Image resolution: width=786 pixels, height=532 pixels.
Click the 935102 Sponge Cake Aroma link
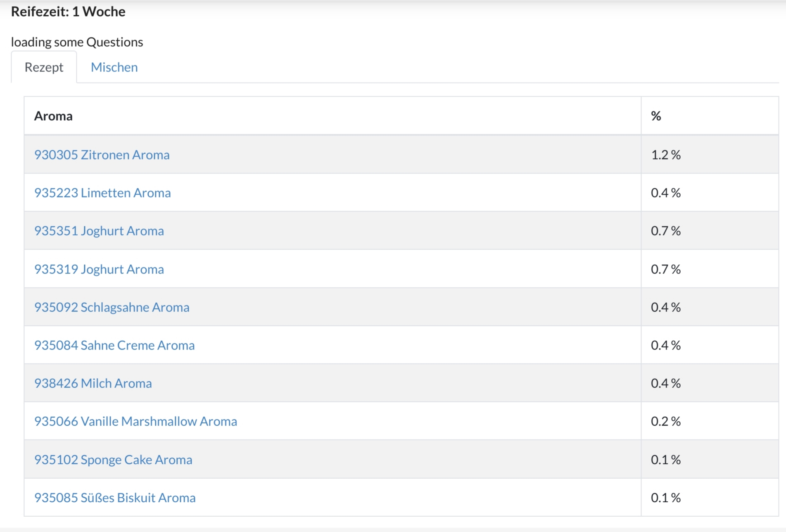pyautogui.click(x=113, y=459)
